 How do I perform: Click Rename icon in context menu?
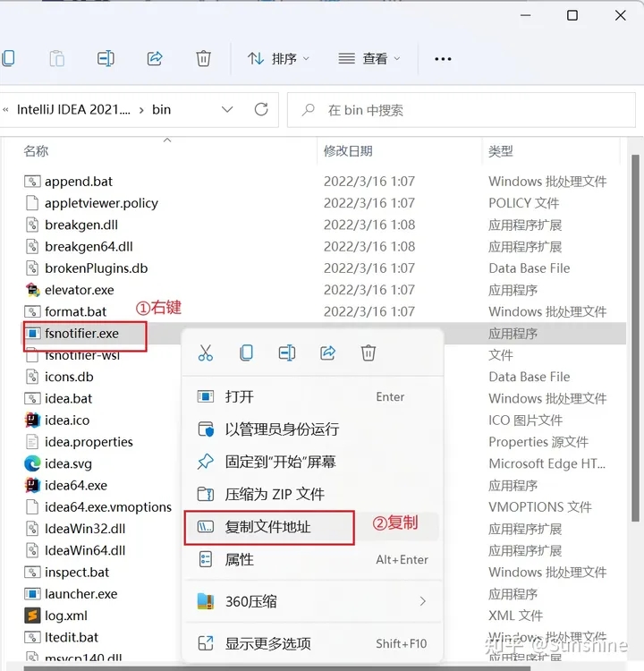coord(287,353)
